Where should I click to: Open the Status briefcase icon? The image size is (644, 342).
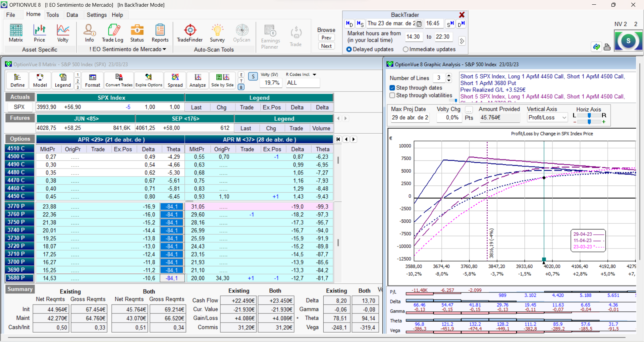[137, 33]
